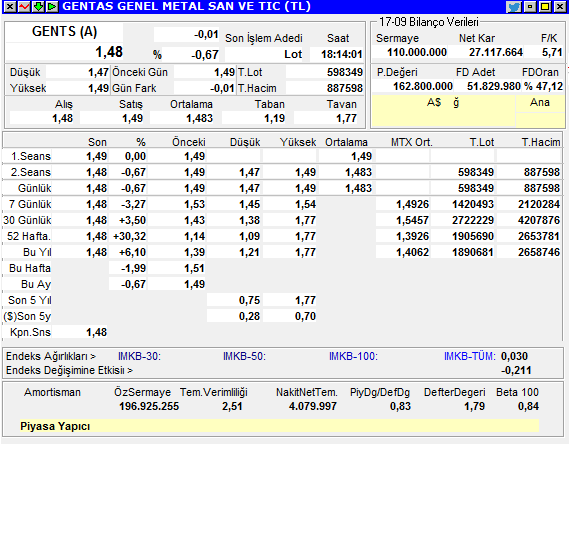Open the IMKB-50 index link
This screenshot has width=569, height=542.
[x=244, y=356]
